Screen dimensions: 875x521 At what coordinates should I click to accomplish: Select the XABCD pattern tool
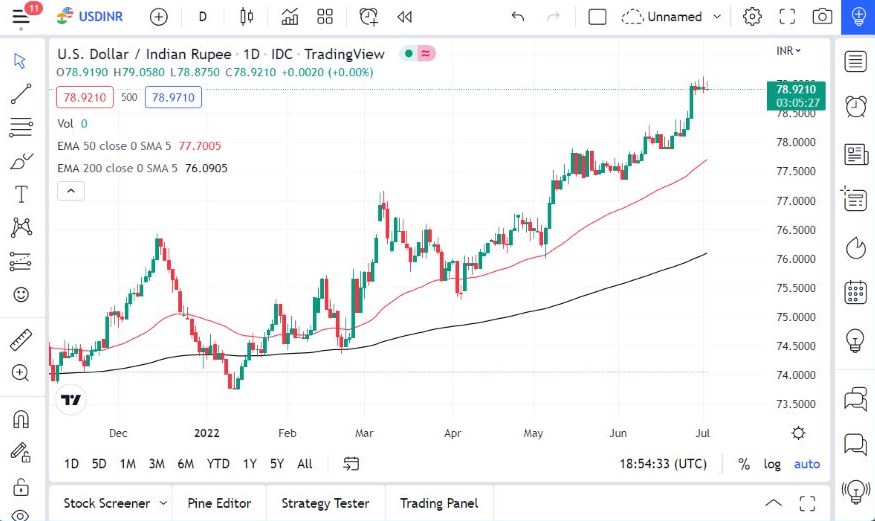[21, 228]
